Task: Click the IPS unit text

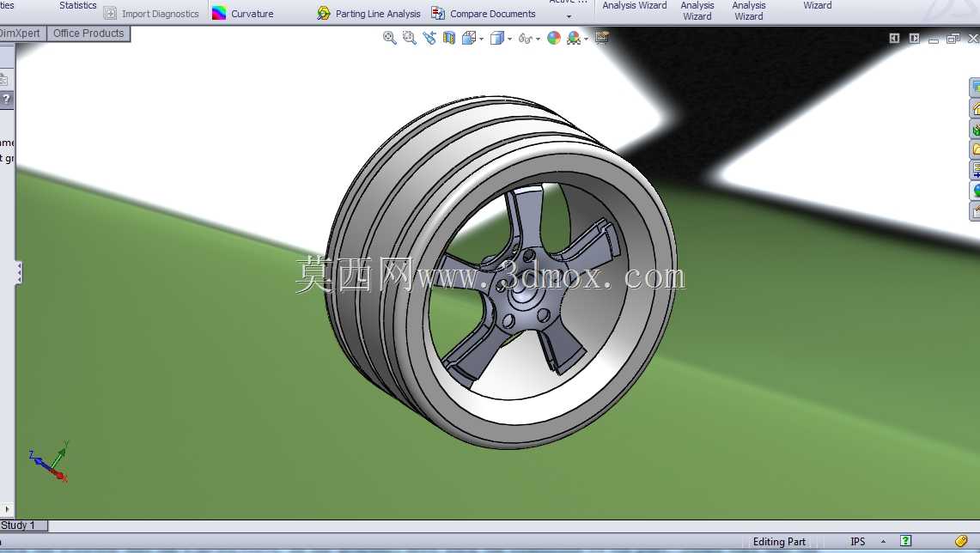Action: coord(857,542)
